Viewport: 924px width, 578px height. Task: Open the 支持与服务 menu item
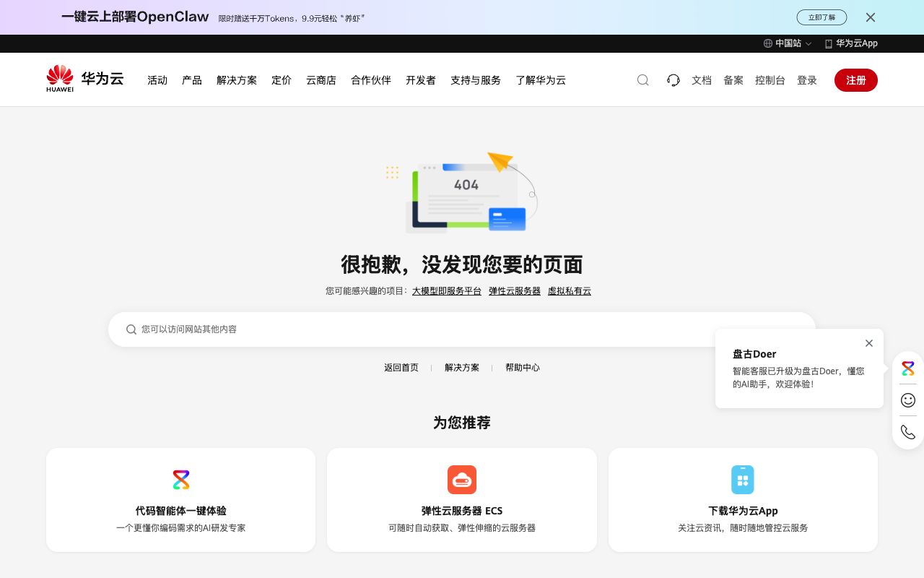click(x=476, y=80)
